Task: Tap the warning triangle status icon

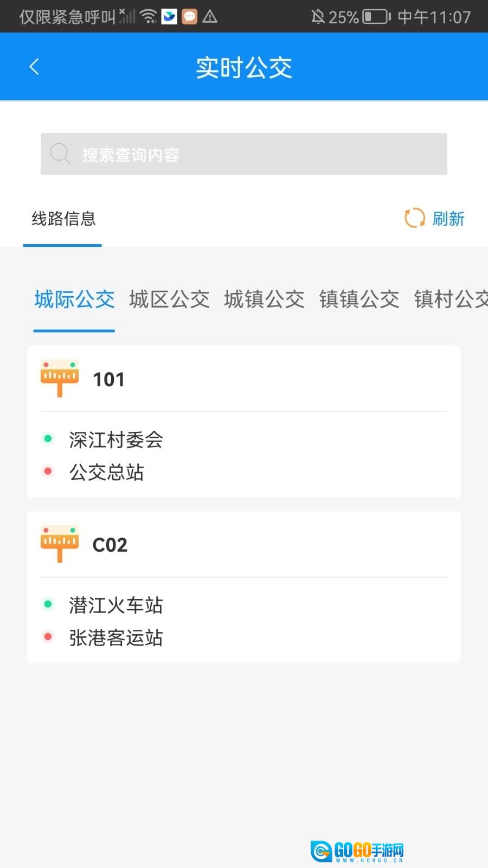Action: point(210,17)
